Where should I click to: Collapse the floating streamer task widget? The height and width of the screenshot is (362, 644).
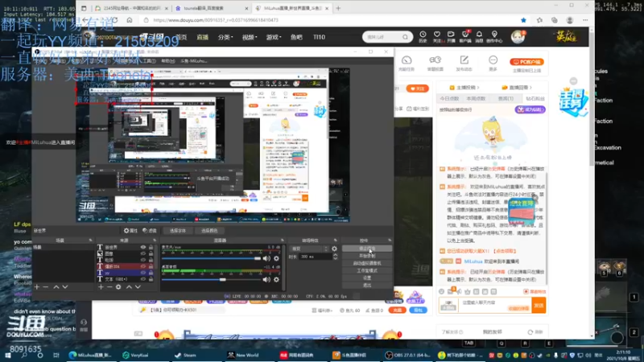tap(573, 81)
